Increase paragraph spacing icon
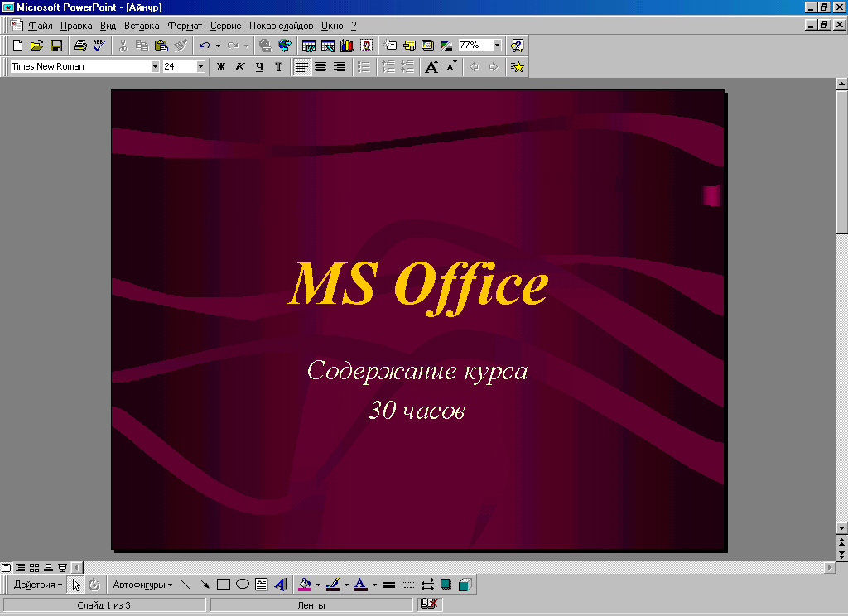848x616 pixels. (x=388, y=66)
